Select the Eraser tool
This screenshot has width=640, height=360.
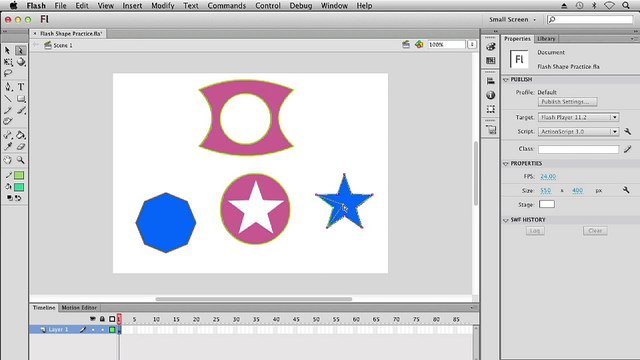tap(21, 147)
